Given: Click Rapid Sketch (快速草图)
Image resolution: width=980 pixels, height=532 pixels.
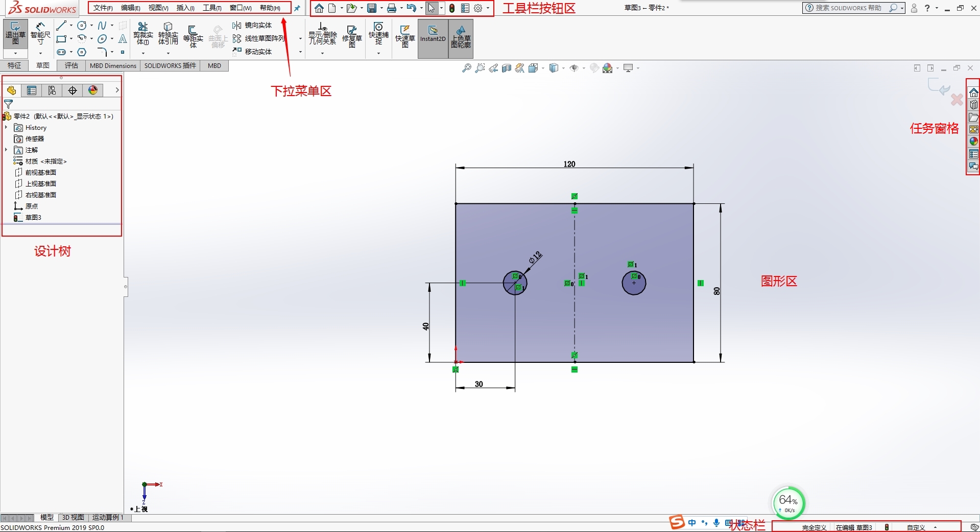Looking at the screenshot, I should [x=405, y=36].
